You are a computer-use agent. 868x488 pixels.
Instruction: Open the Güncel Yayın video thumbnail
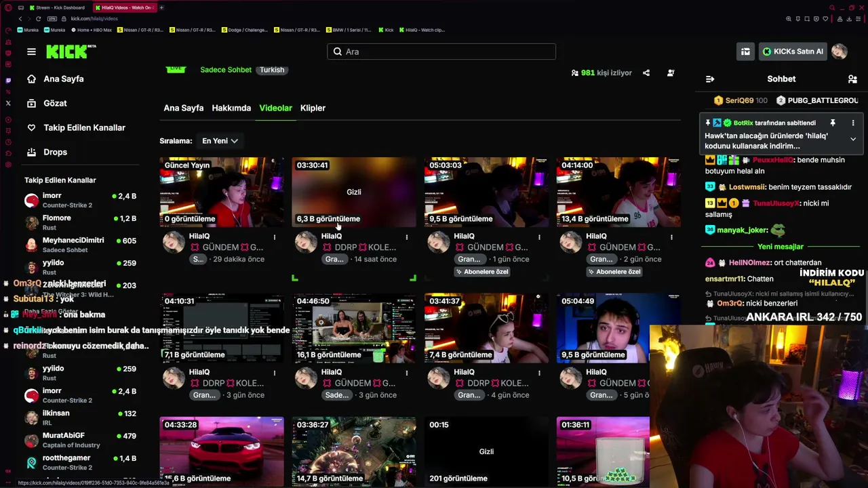tap(222, 192)
